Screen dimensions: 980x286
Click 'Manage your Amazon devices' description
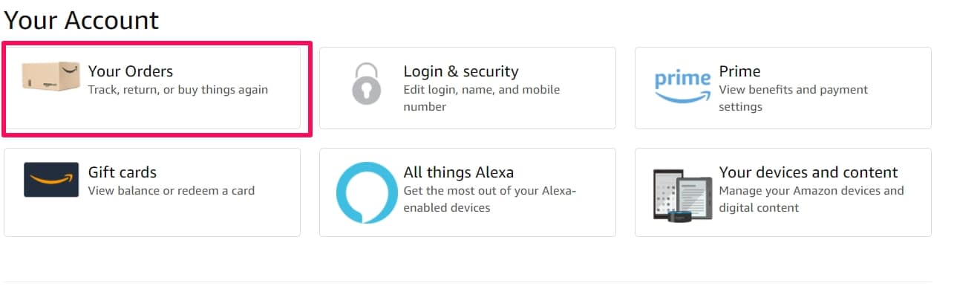[x=811, y=199]
